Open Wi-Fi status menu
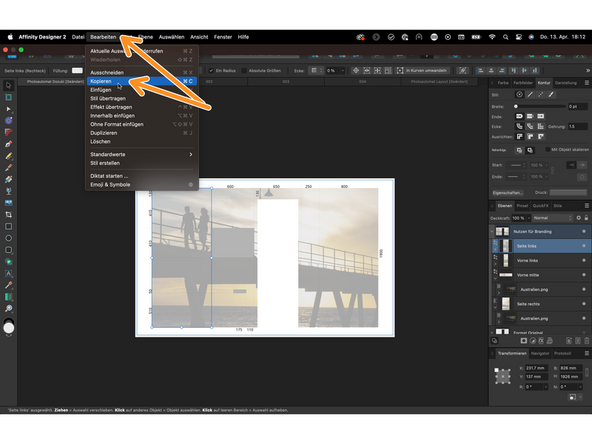Viewport: 592px width, 444px height. 492,37
